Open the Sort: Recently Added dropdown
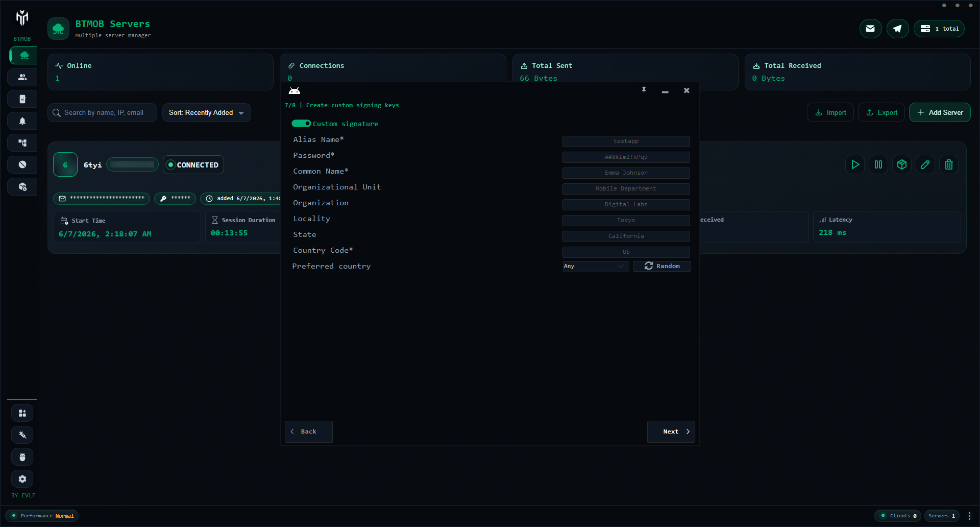980x527 pixels. 206,112
